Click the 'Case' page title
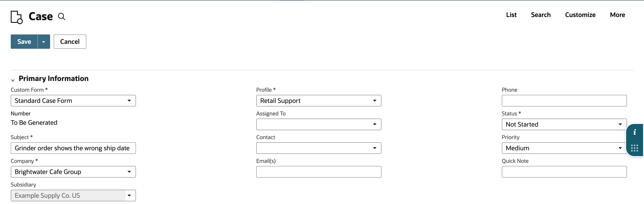 [41, 17]
